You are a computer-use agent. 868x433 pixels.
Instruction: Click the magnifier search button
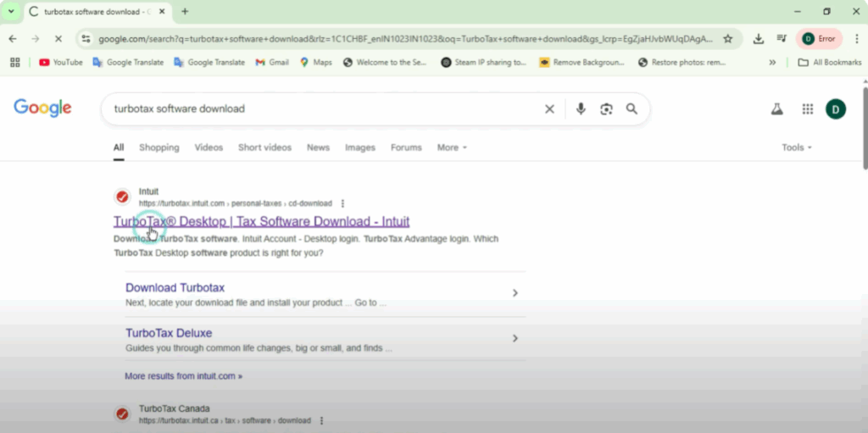coord(632,109)
